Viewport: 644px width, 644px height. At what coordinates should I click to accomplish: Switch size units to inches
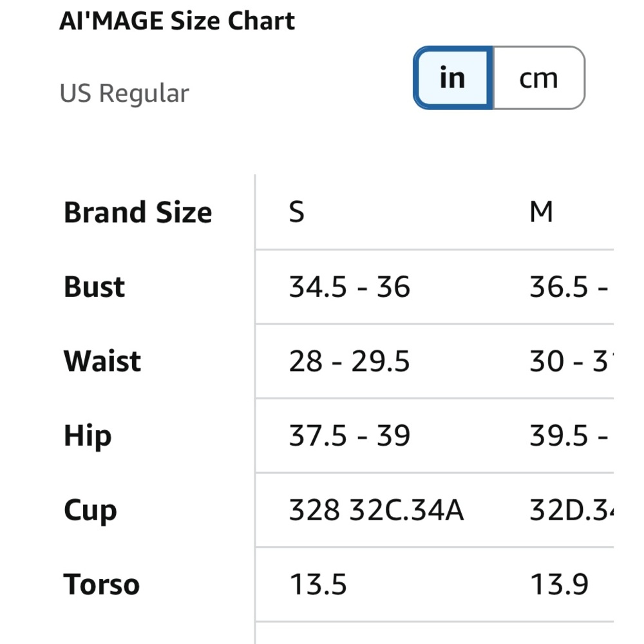[453, 78]
